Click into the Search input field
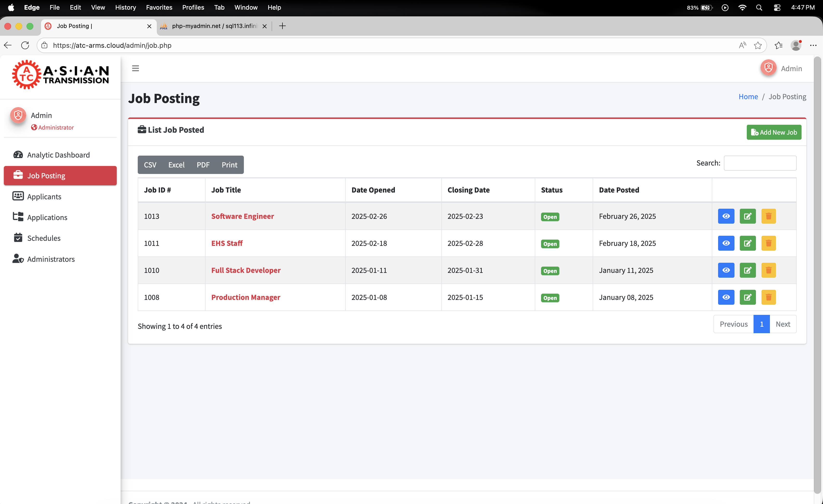 point(760,163)
